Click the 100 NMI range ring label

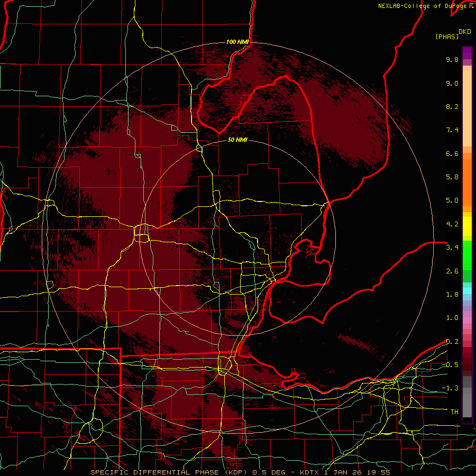point(237,42)
